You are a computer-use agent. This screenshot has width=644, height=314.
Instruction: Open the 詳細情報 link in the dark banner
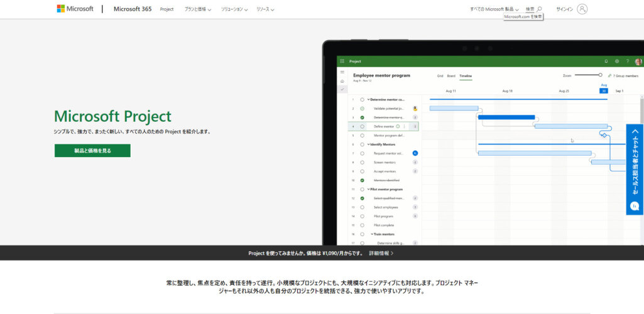coord(381,253)
